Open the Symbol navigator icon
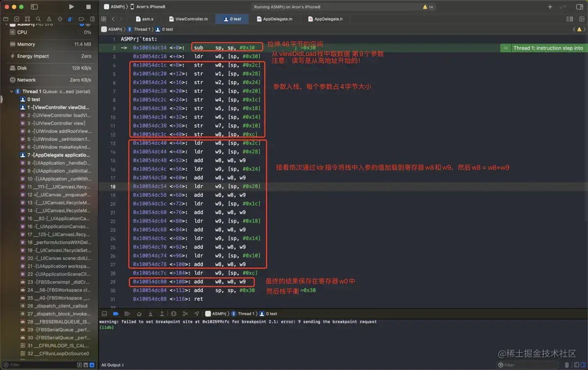588x370 pixels. (27, 19)
